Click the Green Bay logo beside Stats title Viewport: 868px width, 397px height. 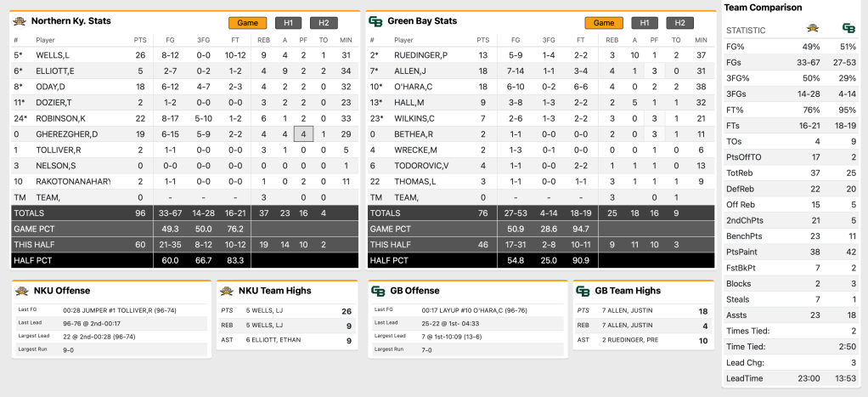[x=375, y=21]
